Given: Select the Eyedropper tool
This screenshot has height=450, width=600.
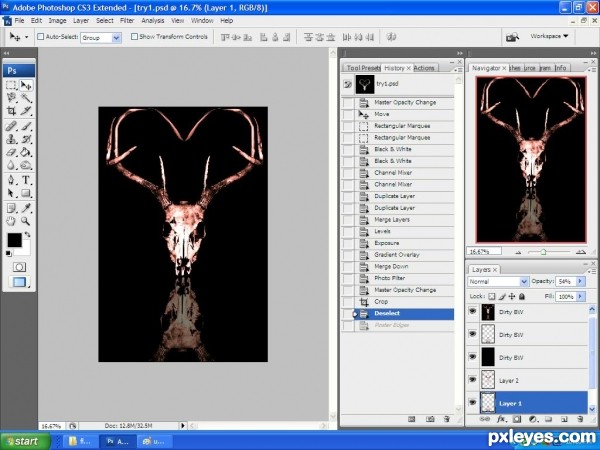Looking at the screenshot, I should tap(26, 208).
